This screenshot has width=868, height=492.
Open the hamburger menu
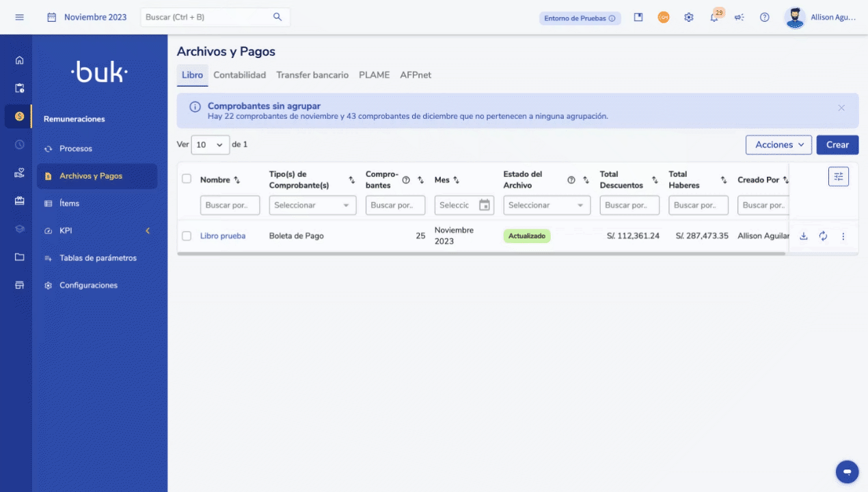[x=19, y=18]
